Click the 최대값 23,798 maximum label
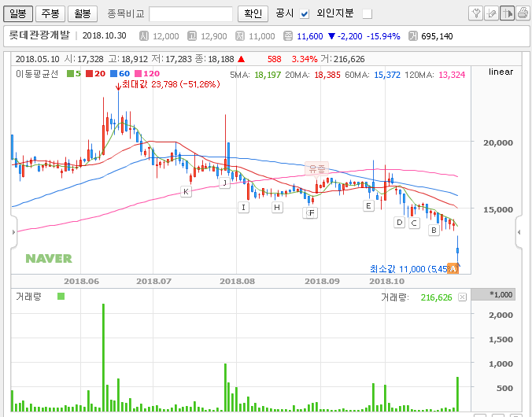Image resolution: width=532 pixels, height=417 pixels. coord(171,84)
